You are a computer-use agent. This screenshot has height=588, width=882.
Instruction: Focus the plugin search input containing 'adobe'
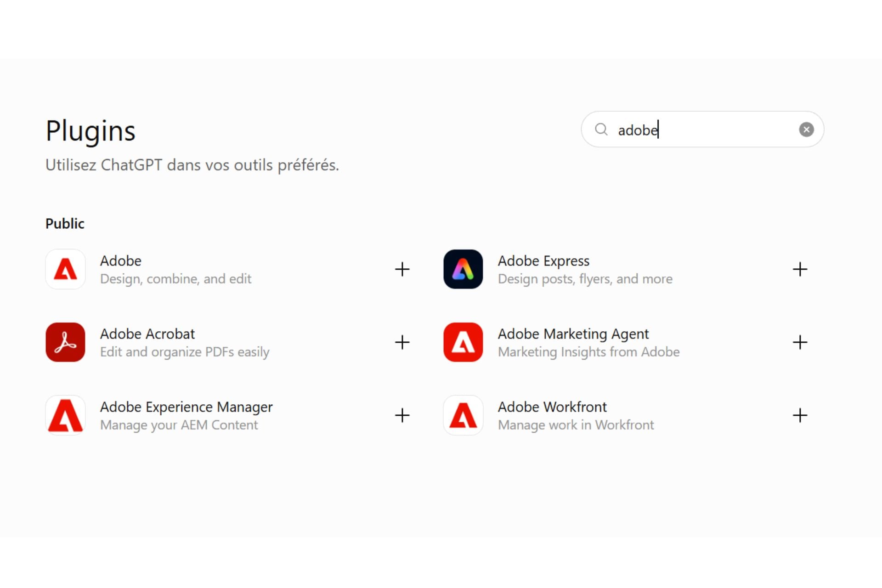702,129
